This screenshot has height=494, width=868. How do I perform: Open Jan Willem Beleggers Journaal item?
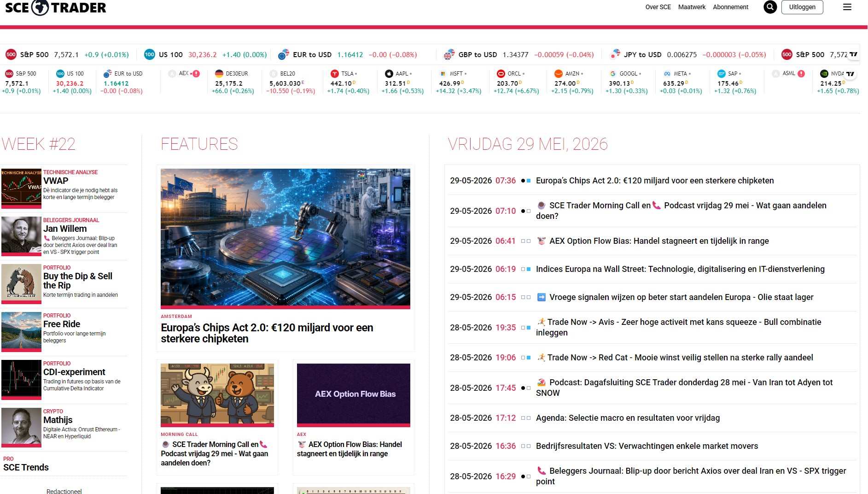pos(64,236)
